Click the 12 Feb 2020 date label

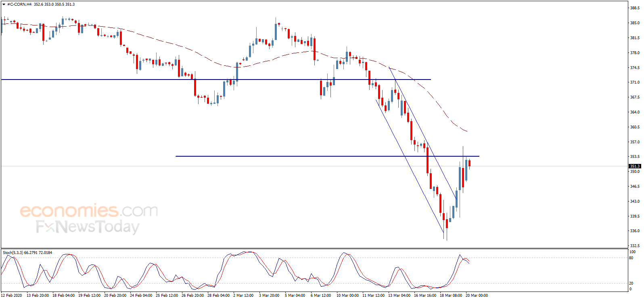tap(11, 296)
